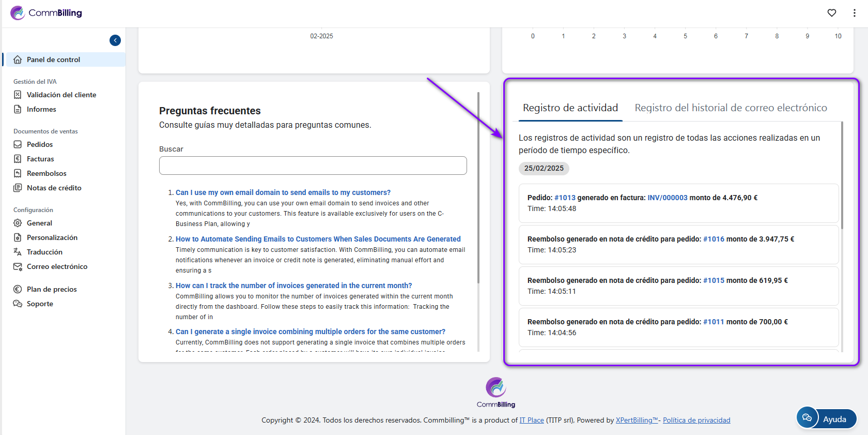
Task: Click the Buscar search input field
Action: (x=313, y=166)
